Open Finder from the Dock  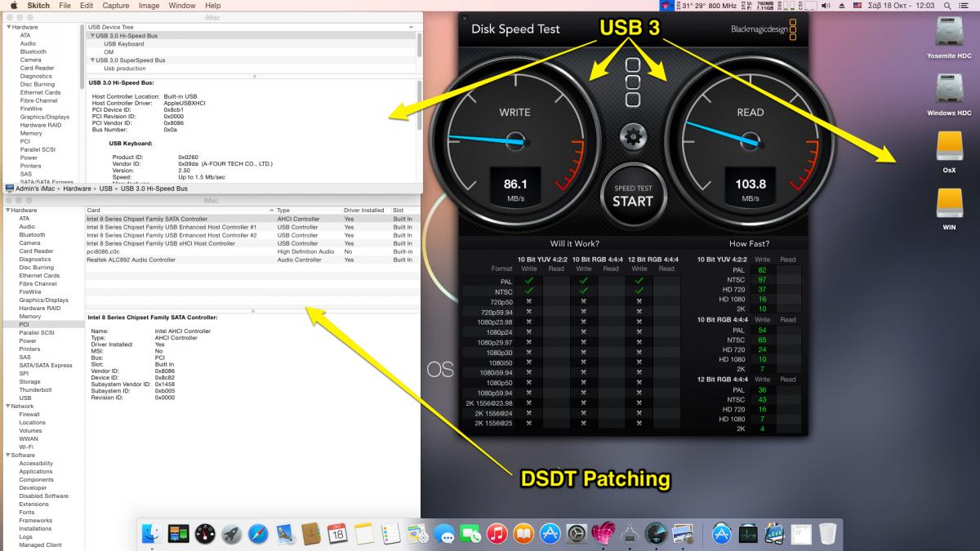point(152,534)
